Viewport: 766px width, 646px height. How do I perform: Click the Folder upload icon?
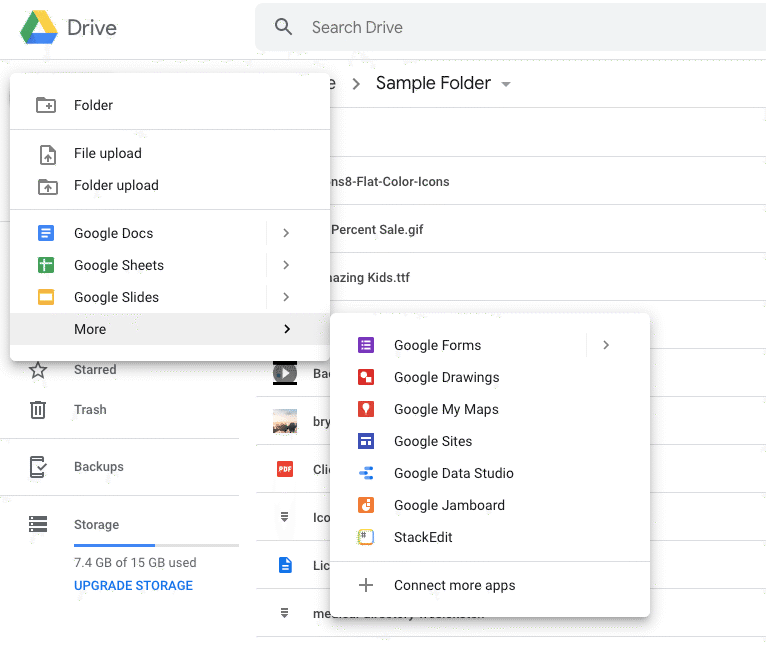pos(47,186)
